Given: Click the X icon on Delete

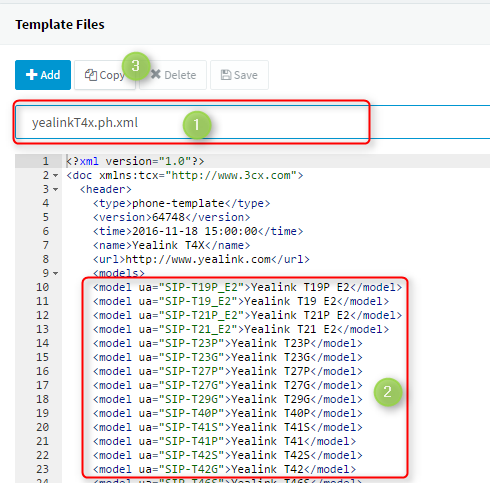Looking at the screenshot, I should click(156, 74).
